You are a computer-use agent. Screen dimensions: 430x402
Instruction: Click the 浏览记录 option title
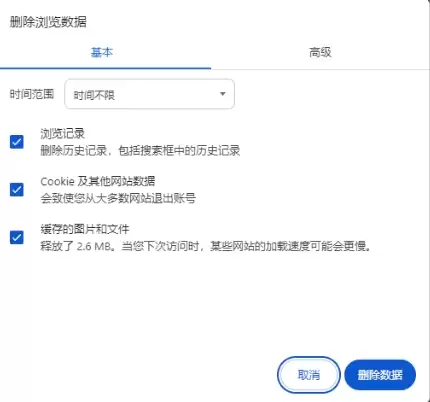click(x=63, y=134)
